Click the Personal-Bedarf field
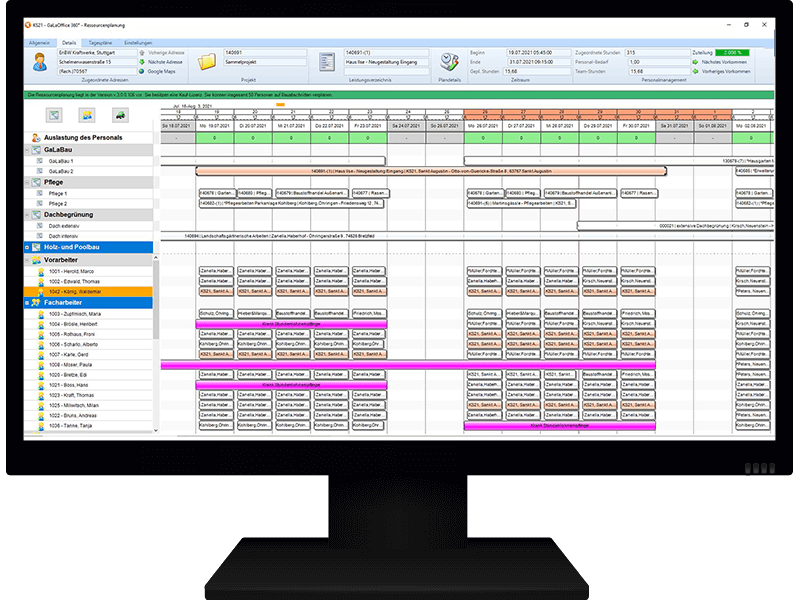800x600 pixels. (659, 62)
